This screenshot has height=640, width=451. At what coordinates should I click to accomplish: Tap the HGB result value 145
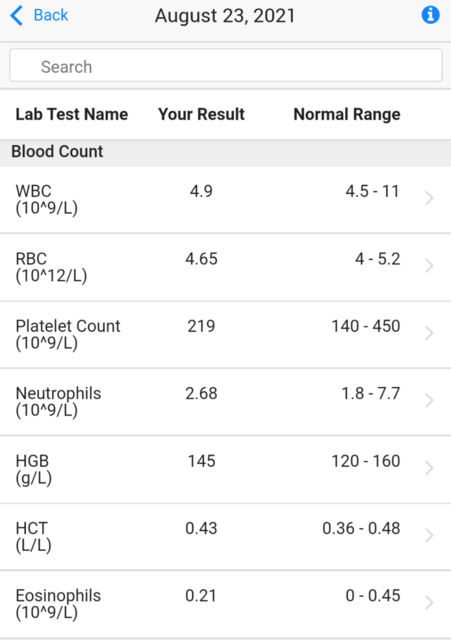coord(201,461)
